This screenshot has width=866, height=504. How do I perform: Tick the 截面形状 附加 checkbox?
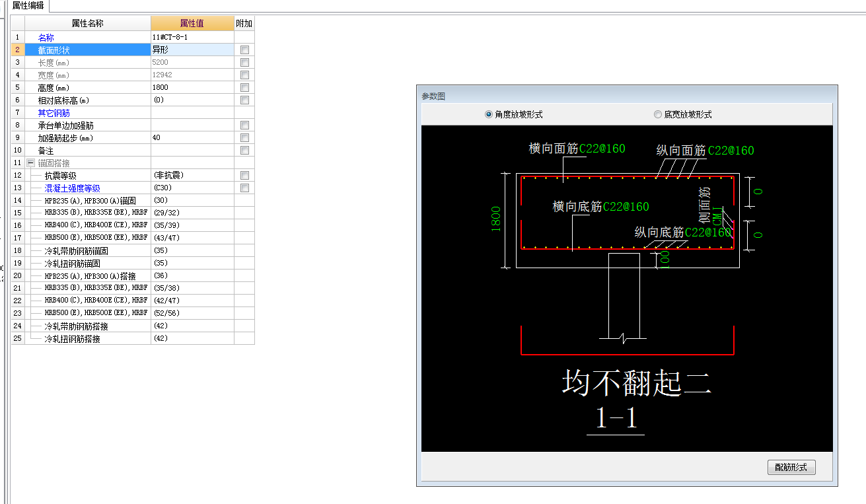tap(244, 50)
